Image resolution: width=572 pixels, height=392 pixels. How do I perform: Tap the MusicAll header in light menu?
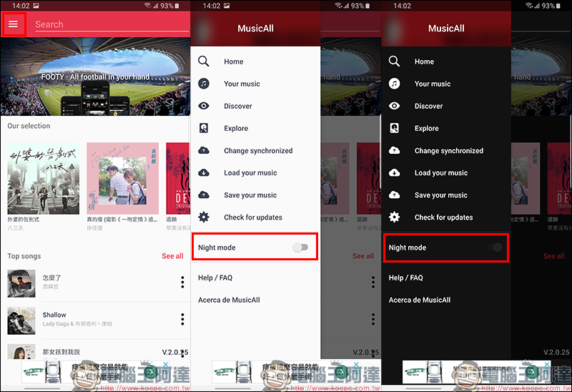point(255,29)
